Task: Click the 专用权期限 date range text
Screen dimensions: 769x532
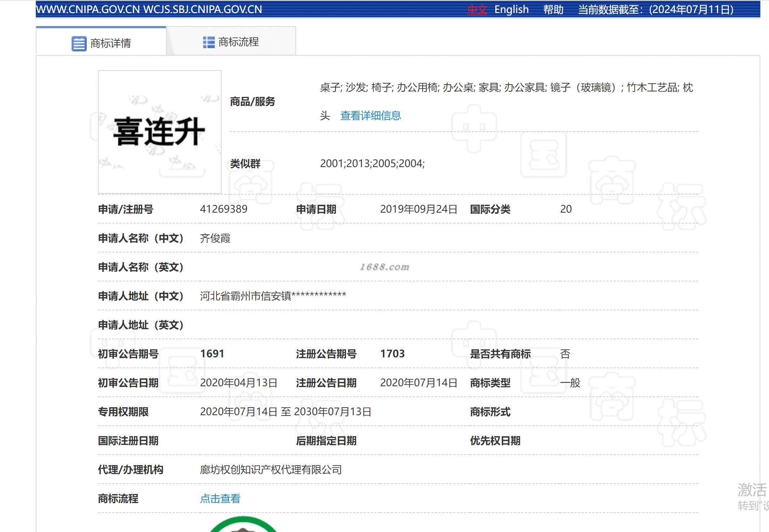Action: coord(286,412)
